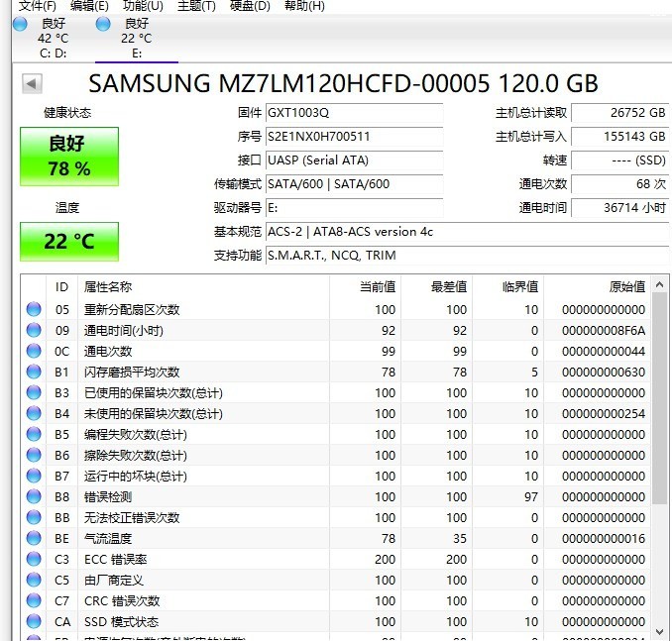This screenshot has width=672, height=641.
Task: Open the 主题(T) menu
Action: click(196, 6)
